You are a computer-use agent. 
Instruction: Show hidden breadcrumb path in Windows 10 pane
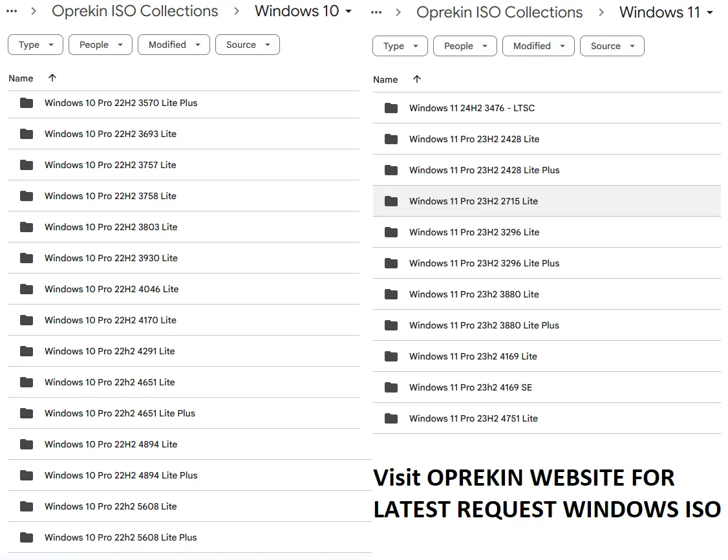(x=12, y=11)
